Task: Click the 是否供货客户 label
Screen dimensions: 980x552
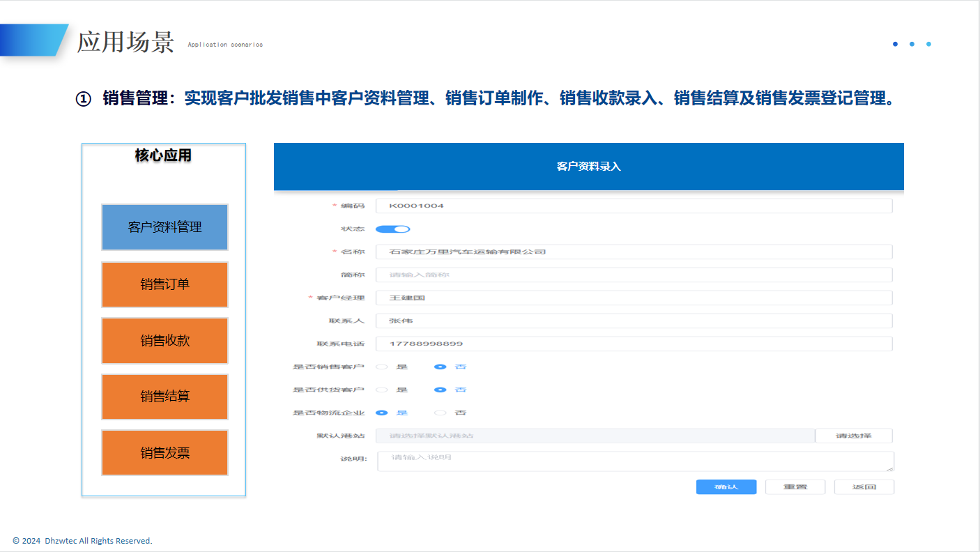Action: coord(329,390)
